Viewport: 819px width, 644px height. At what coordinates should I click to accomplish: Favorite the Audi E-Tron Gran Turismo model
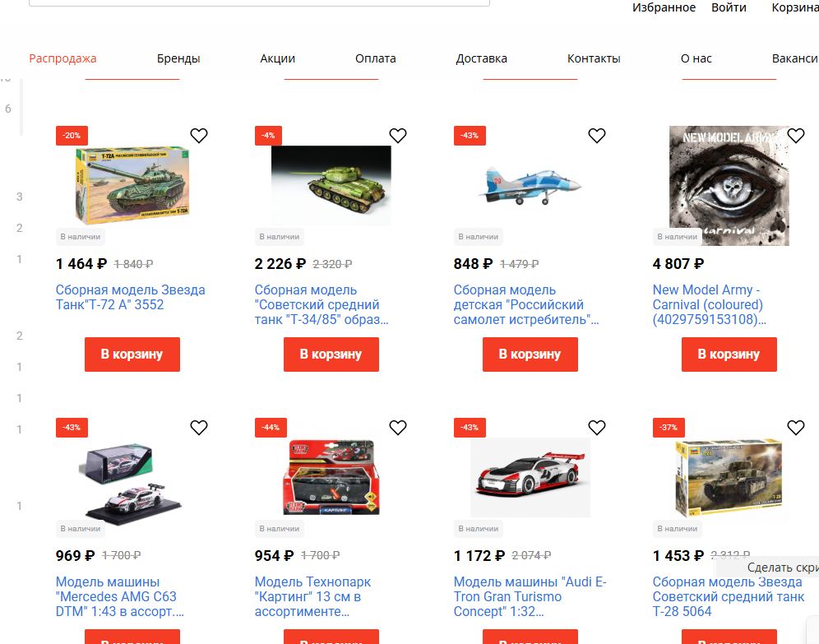point(596,428)
